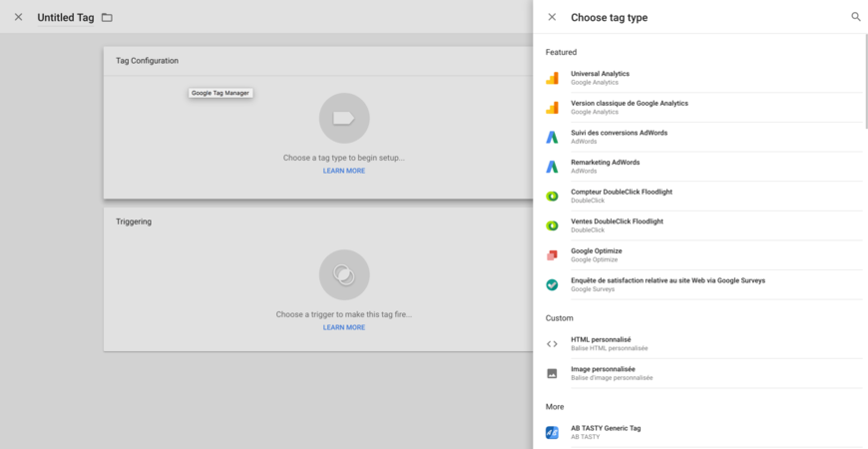
Task: Click the Remarketing AdWords icon
Action: coord(552,167)
